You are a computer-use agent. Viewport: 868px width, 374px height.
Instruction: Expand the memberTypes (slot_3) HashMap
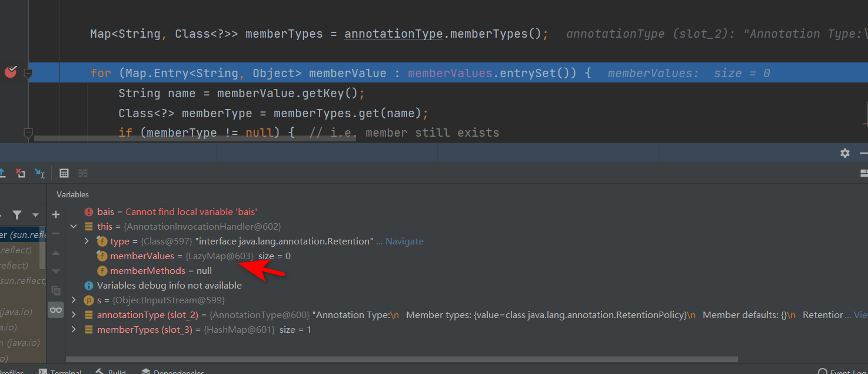pyautogui.click(x=74, y=330)
